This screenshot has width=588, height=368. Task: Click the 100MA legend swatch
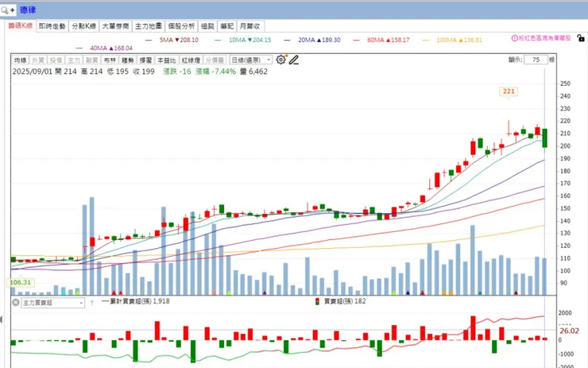(426, 40)
